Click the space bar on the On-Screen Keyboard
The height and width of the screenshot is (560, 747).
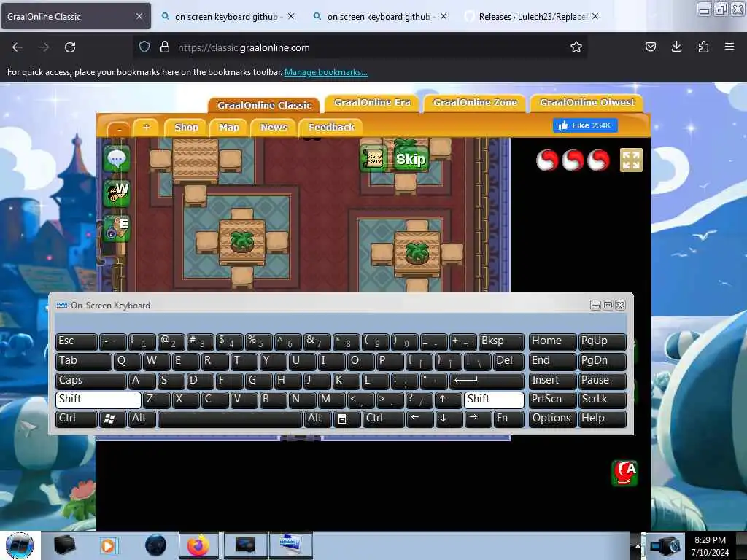point(230,419)
